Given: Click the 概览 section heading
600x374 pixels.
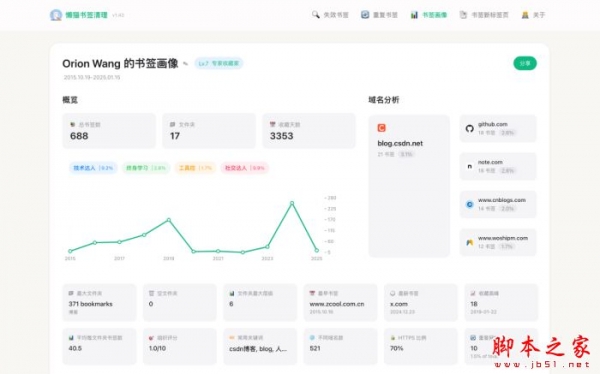Looking at the screenshot, I should point(70,100).
